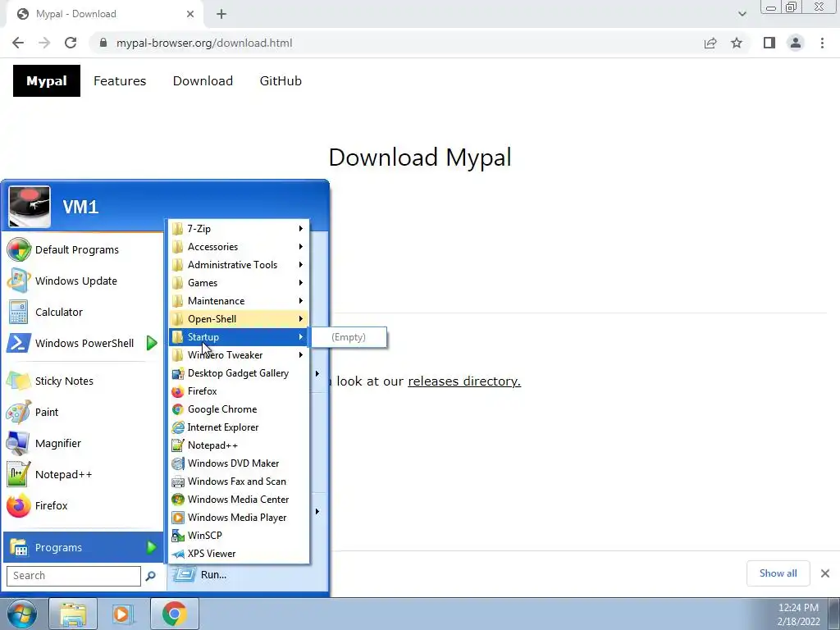Bookmark this page with the star icon
The image size is (840, 630).
737,43
